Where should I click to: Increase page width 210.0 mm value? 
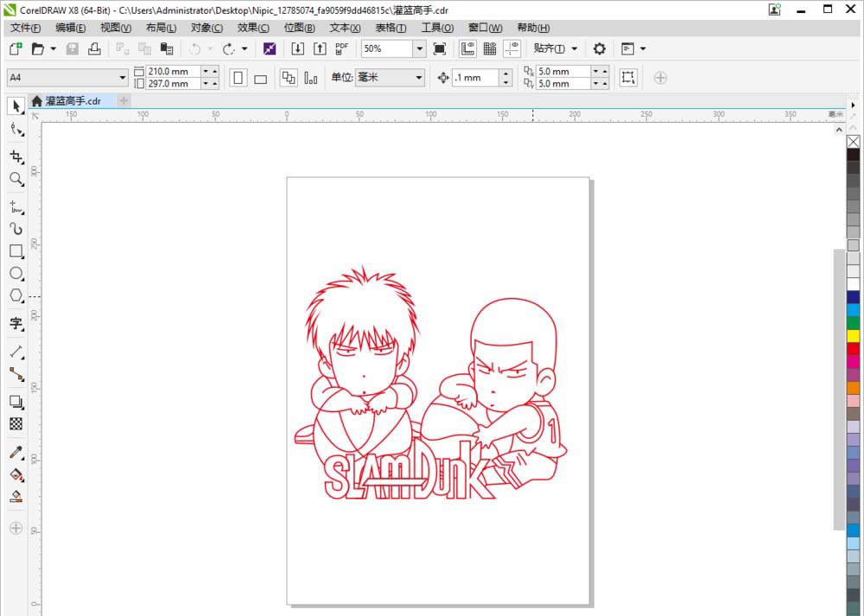(x=215, y=71)
